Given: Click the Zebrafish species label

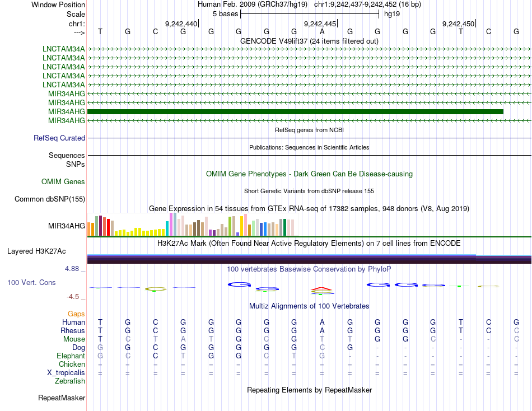Looking at the screenshot, I should coord(70,381).
